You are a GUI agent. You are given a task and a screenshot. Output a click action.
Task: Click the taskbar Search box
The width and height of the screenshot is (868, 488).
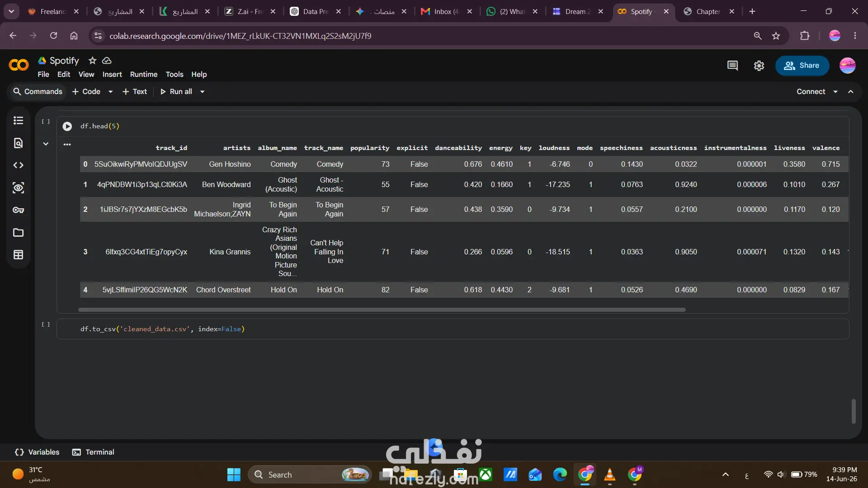point(310,475)
